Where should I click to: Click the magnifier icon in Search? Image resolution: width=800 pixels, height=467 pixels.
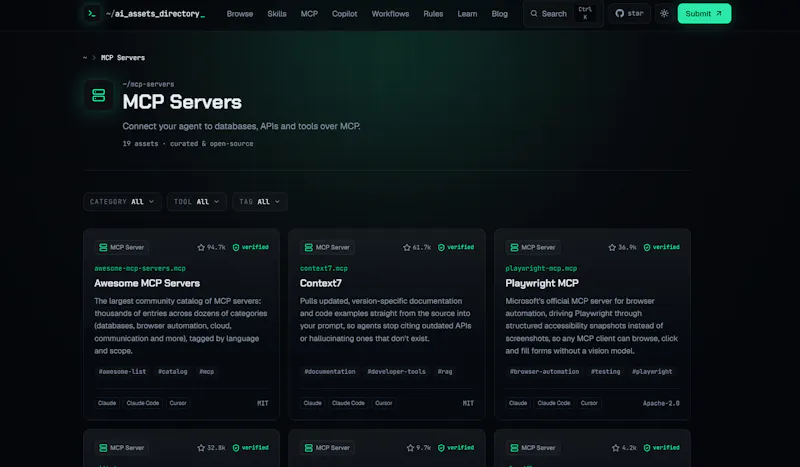pyautogui.click(x=534, y=14)
